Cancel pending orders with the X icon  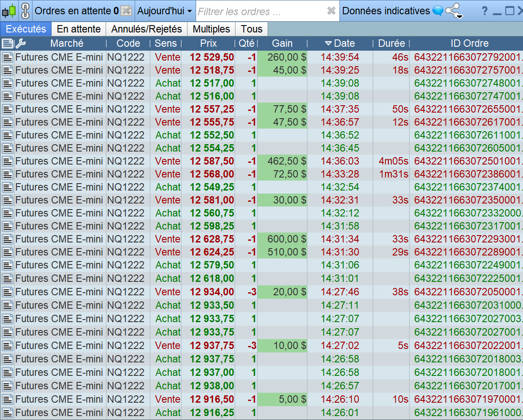point(126,11)
